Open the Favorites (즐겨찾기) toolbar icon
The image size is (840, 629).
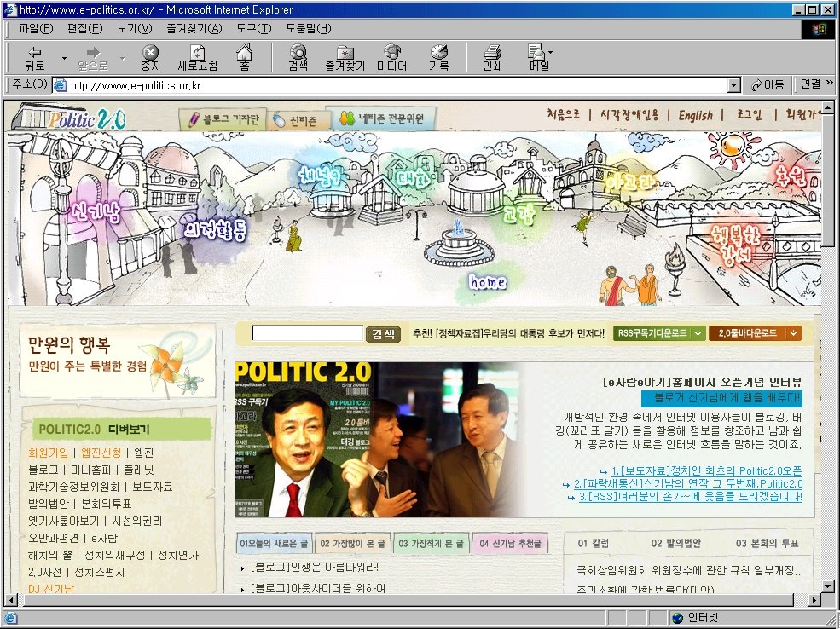tap(345, 58)
